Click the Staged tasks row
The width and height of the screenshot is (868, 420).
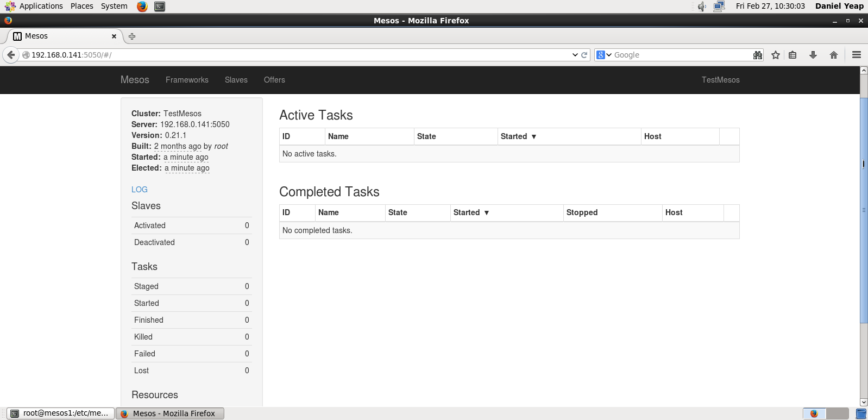[192, 286]
